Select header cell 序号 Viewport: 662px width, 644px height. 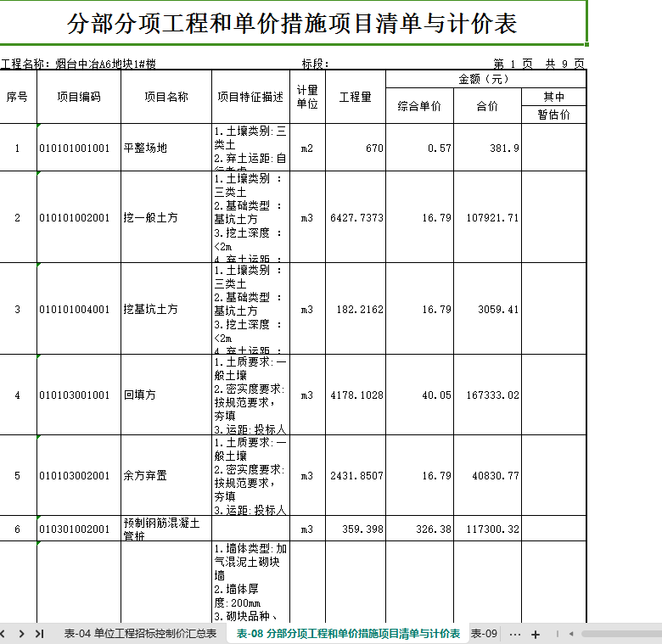coord(17,97)
